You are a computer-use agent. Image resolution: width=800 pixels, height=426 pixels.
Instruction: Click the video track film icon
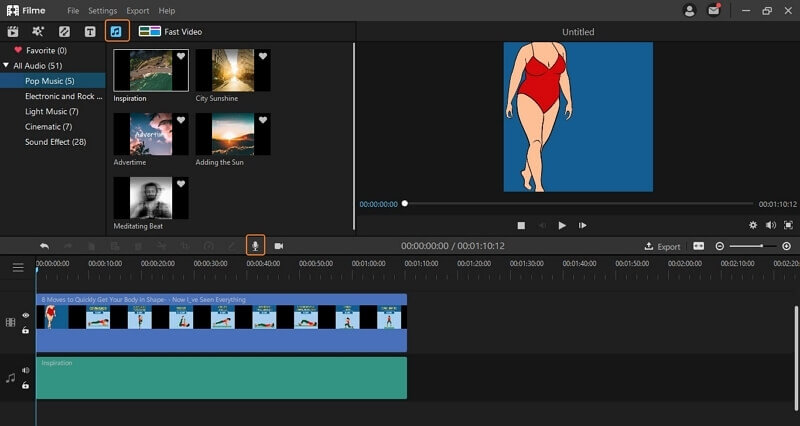pos(10,322)
